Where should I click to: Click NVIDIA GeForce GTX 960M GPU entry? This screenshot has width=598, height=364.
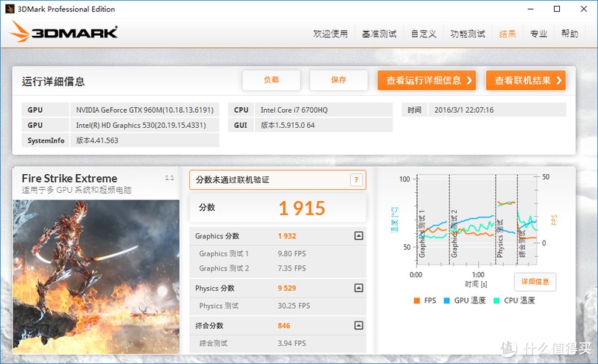(x=144, y=110)
